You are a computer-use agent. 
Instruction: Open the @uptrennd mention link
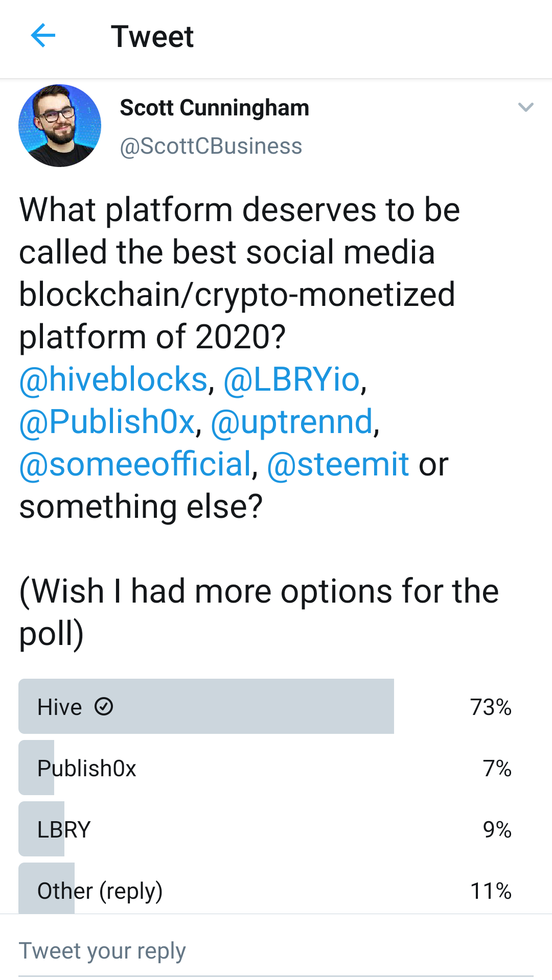click(292, 422)
